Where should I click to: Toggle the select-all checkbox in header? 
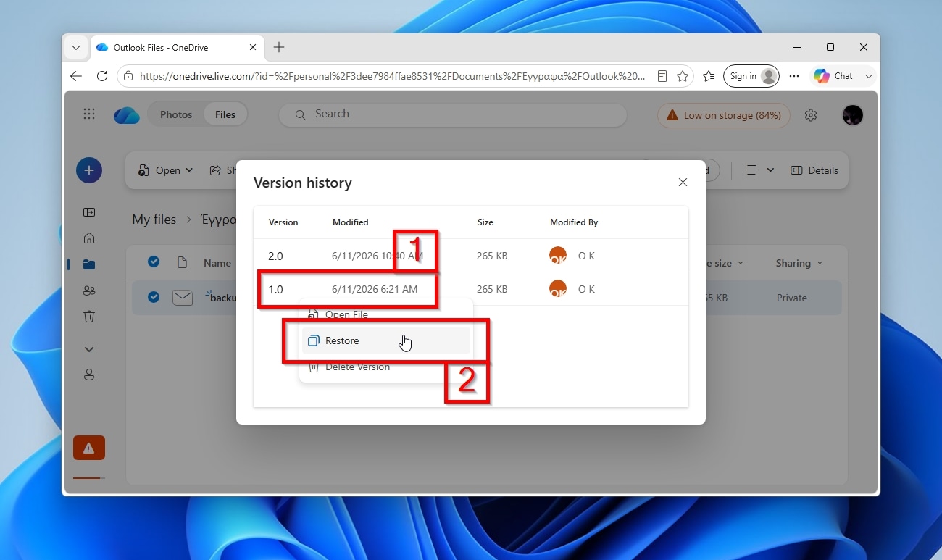click(x=154, y=262)
